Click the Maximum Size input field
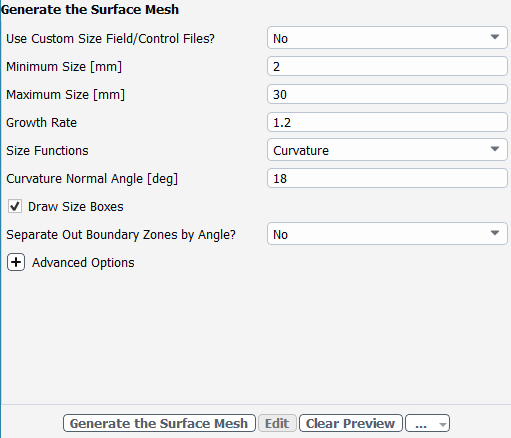The image size is (511, 438). point(387,94)
